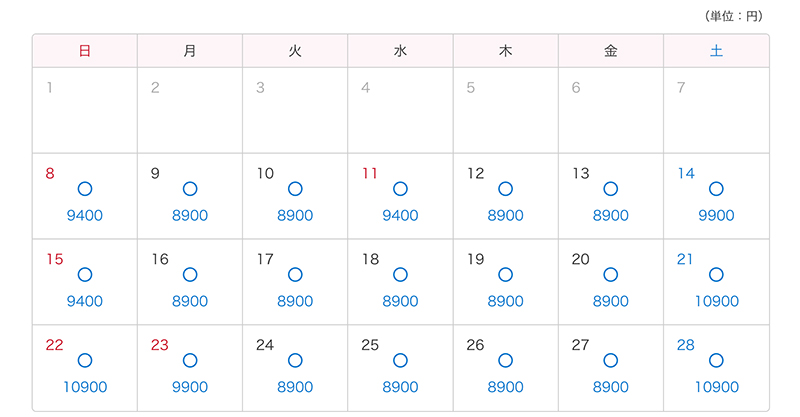Click the availability circle for day 8
The width and height of the screenshot is (800, 417).
click(85, 188)
